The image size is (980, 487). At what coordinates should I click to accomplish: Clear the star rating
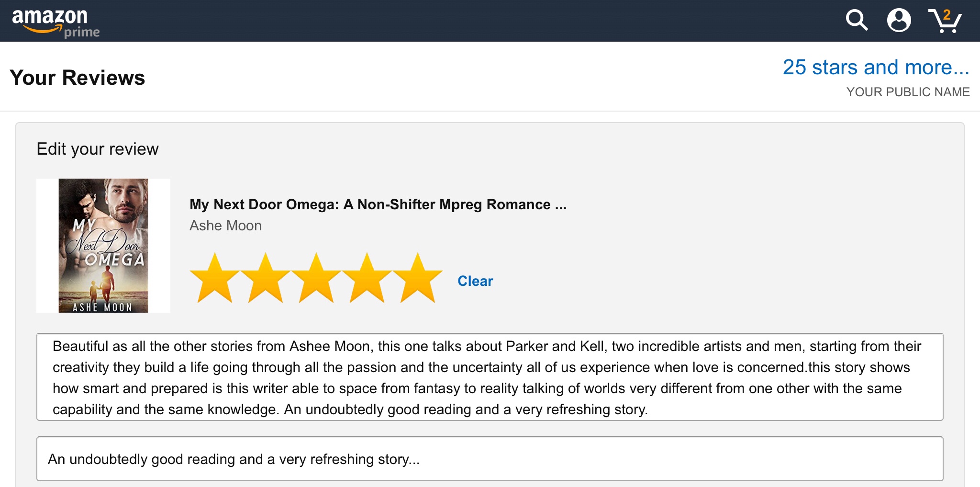[x=475, y=281]
